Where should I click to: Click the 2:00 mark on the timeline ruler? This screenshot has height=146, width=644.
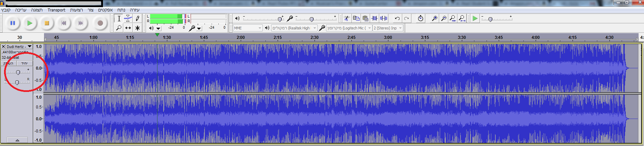click(241, 37)
